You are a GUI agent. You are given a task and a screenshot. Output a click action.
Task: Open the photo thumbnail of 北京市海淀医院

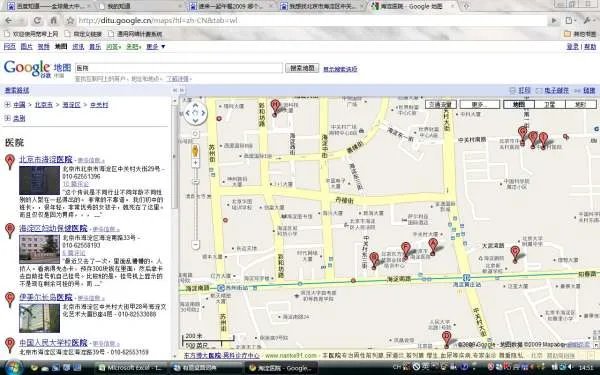(39, 180)
